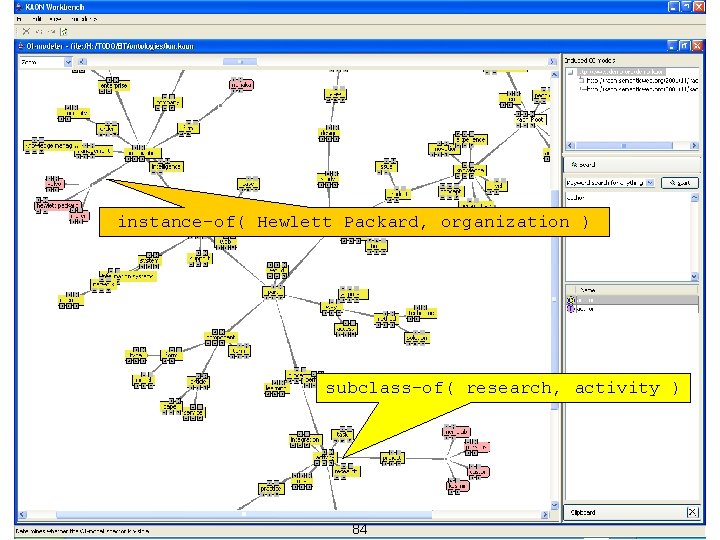Click the right arrow at the top slider's end
The height and width of the screenshot is (540, 720).
552,62
